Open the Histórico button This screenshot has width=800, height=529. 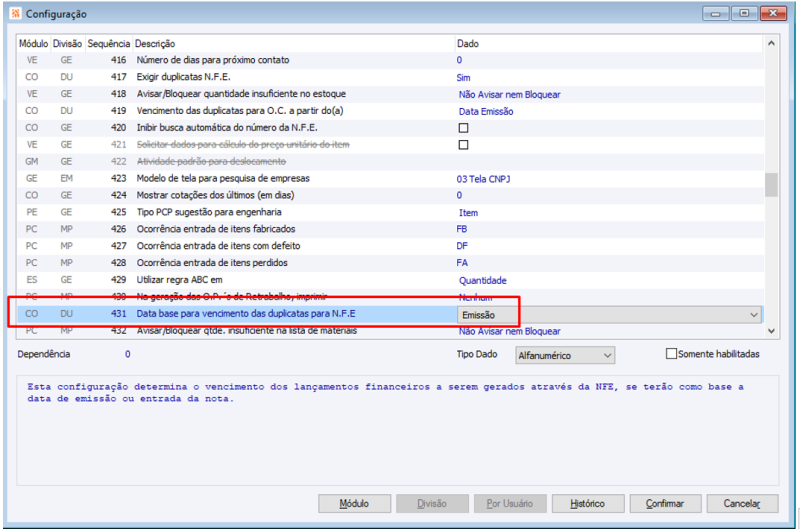tap(588, 503)
